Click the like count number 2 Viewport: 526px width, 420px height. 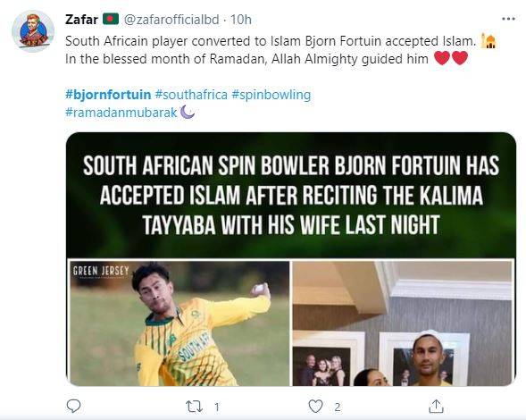tap(338, 407)
